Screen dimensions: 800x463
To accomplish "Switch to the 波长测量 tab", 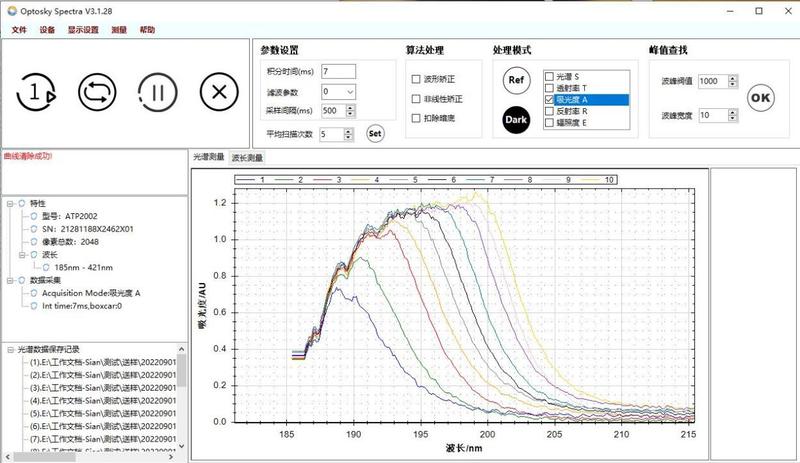I will point(247,158).
